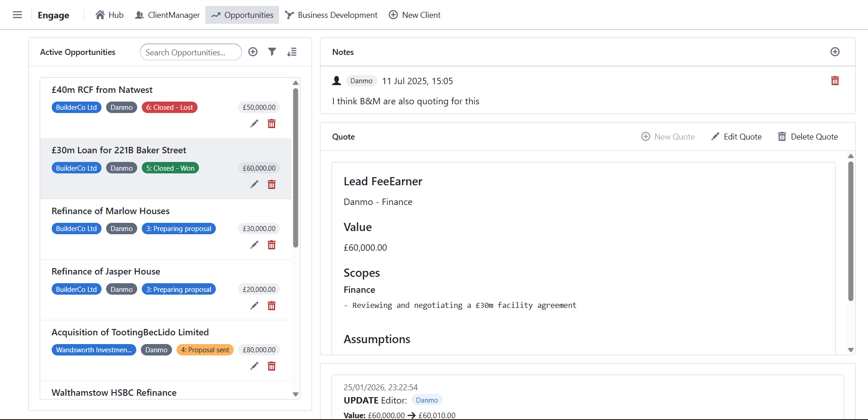Image resolution: width=868 pixels, height=420 pixels.
Task: Delete the note from Danmo
Action: pyautogui.click(x=835, y=81)
